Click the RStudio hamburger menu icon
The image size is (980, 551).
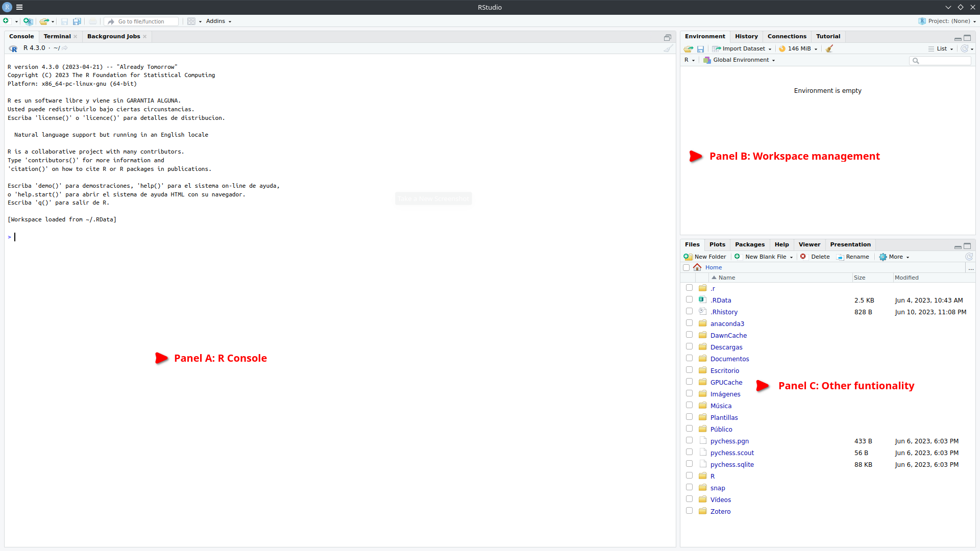pos(19,7)
